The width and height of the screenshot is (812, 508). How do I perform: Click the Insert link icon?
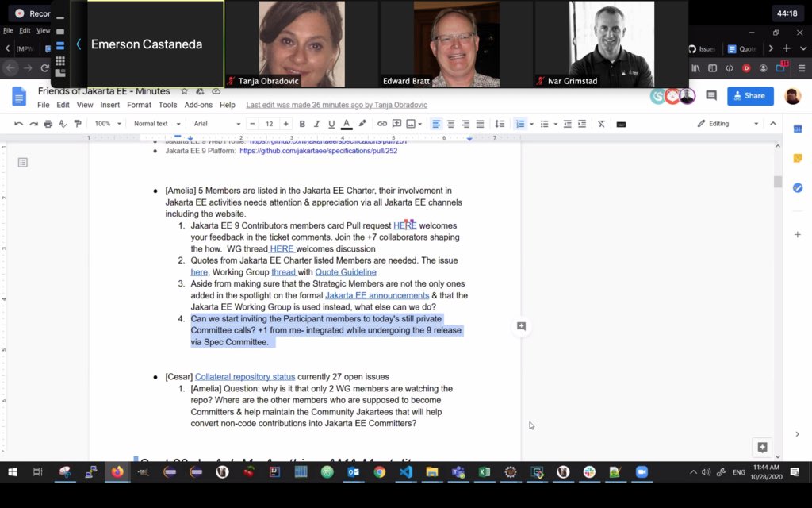pos(382,124)
